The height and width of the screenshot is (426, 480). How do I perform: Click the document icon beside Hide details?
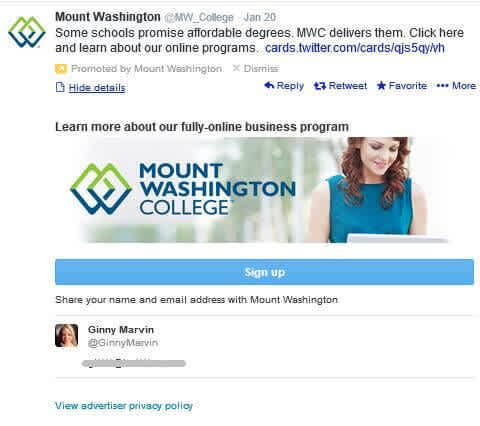click(x=60, y=88)
